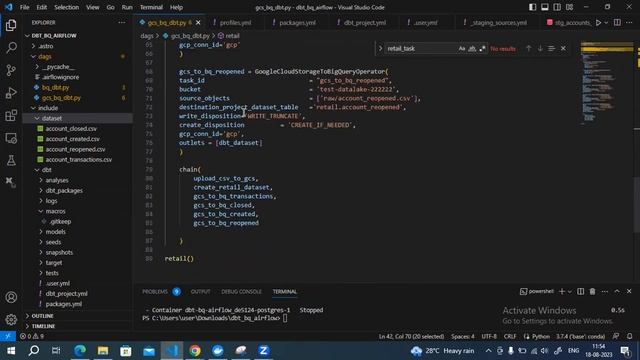
Task: Open the remote window status bar icon
Action: (x=8, y=336)
